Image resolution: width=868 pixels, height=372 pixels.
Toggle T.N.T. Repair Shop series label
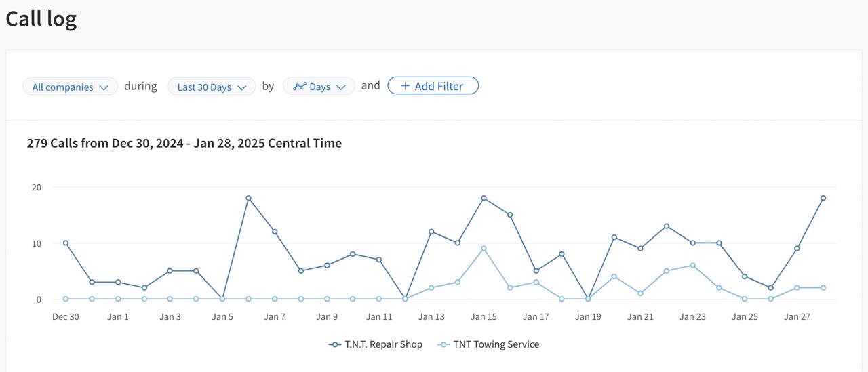click(383, 344)
